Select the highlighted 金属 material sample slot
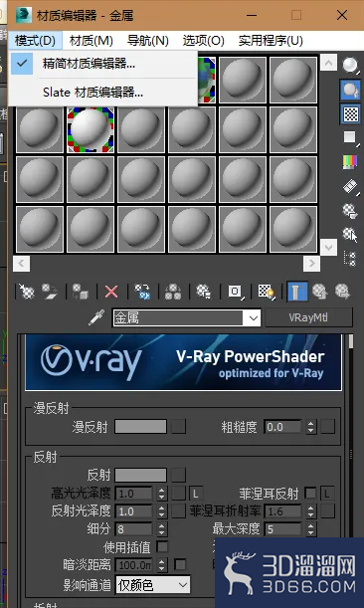 coord(91,130)
